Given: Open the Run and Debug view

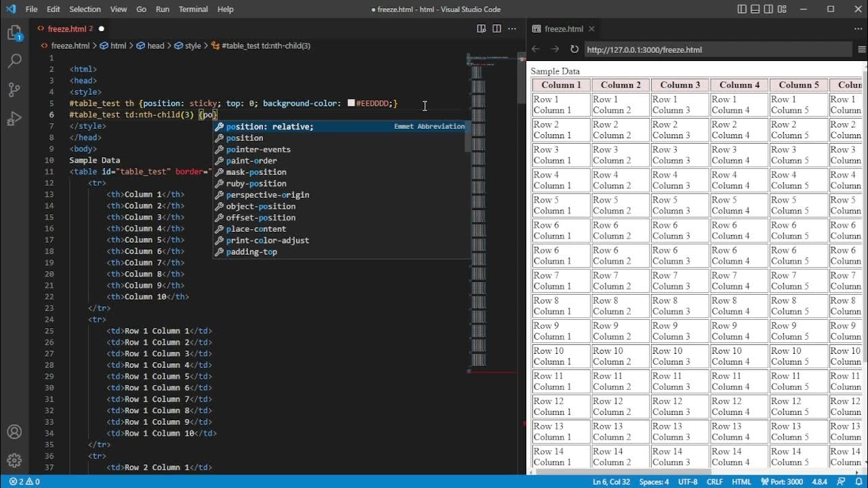Looking at the screenshot, I should coord(14,119).
